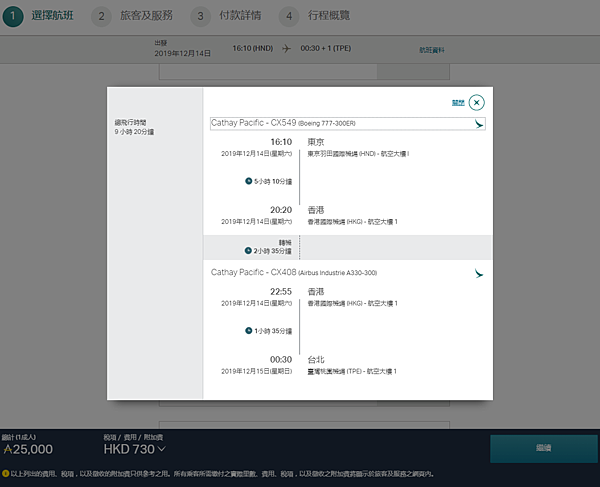Click Cathay Pacific logo beside CX408
This screenshot has width=600, height=487.
click(x=479, y=273)
